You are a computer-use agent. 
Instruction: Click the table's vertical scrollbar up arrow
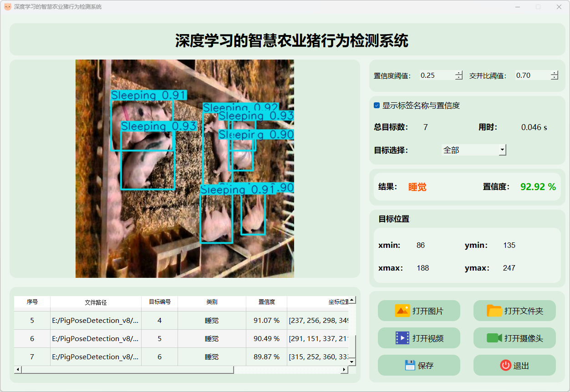[352, 300]
